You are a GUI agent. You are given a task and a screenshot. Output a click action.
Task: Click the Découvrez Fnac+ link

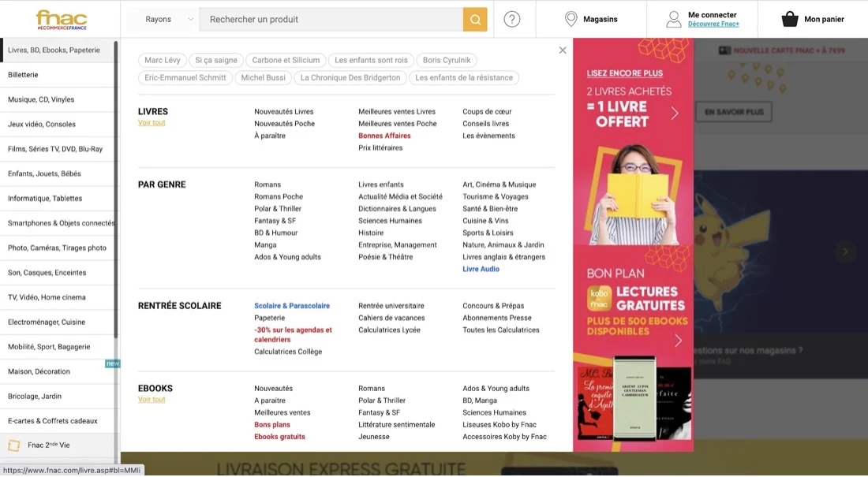(713, 24)
